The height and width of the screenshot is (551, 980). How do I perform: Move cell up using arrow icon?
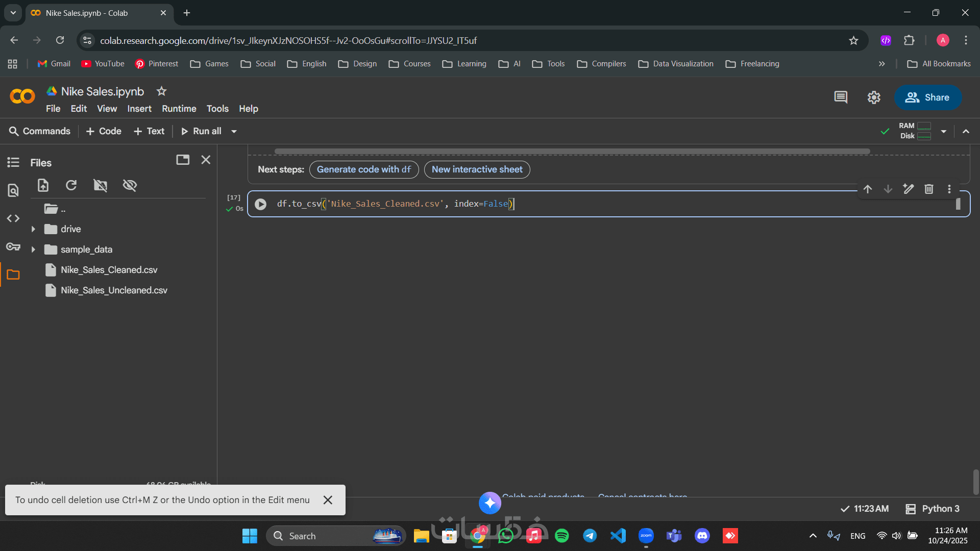868,189
